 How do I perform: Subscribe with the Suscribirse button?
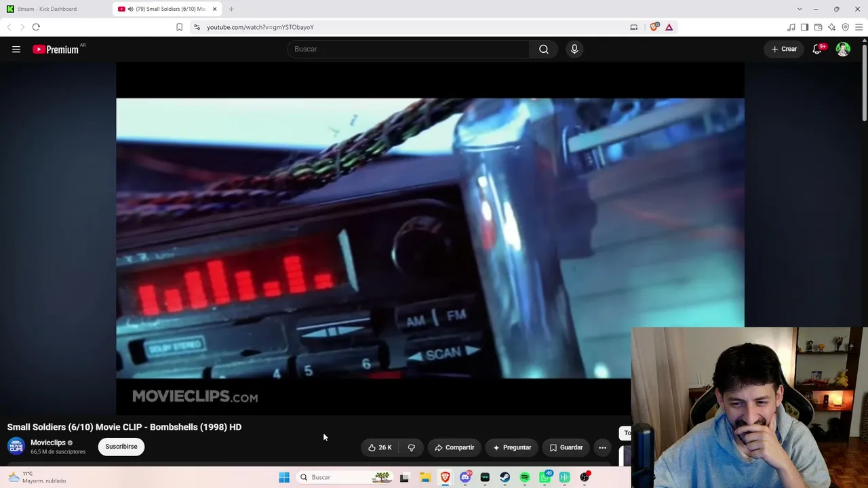click(x=121, y=447)
